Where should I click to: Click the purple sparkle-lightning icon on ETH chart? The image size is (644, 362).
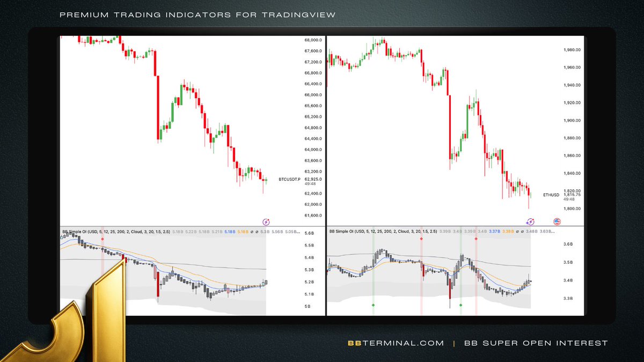tap(530, 221)
